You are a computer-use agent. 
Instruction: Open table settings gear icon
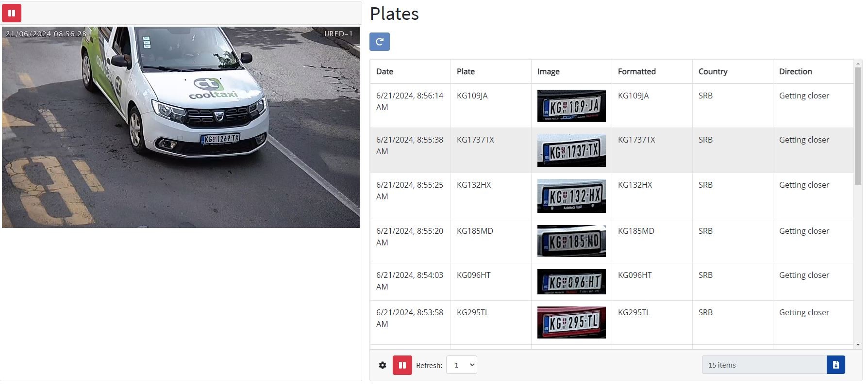(383, 365)
